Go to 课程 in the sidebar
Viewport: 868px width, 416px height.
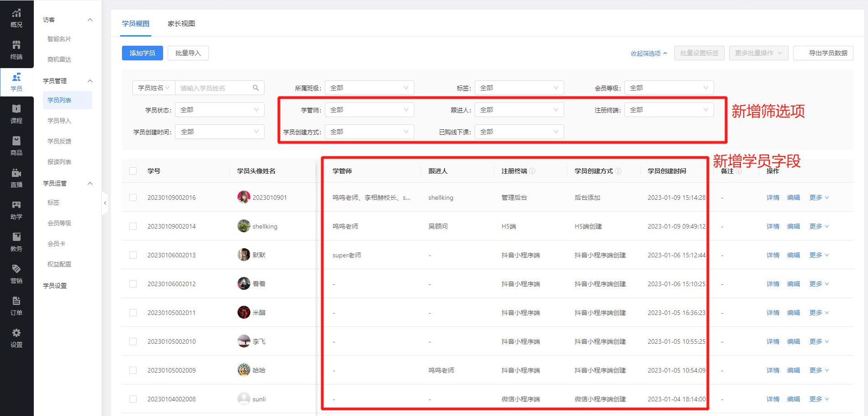16,114
